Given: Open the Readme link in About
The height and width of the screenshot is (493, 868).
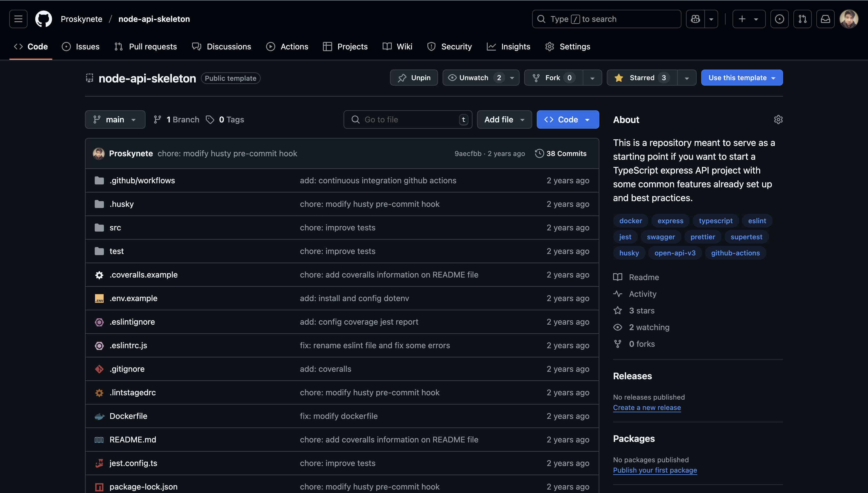Looking at the screenshot, I should [636, 277].
